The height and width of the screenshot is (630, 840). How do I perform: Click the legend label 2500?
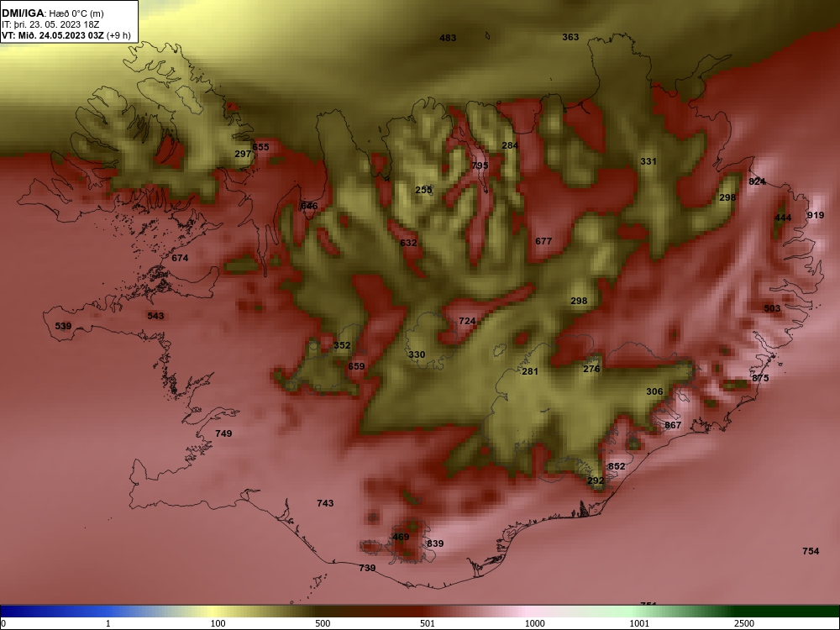click(744, 623)
